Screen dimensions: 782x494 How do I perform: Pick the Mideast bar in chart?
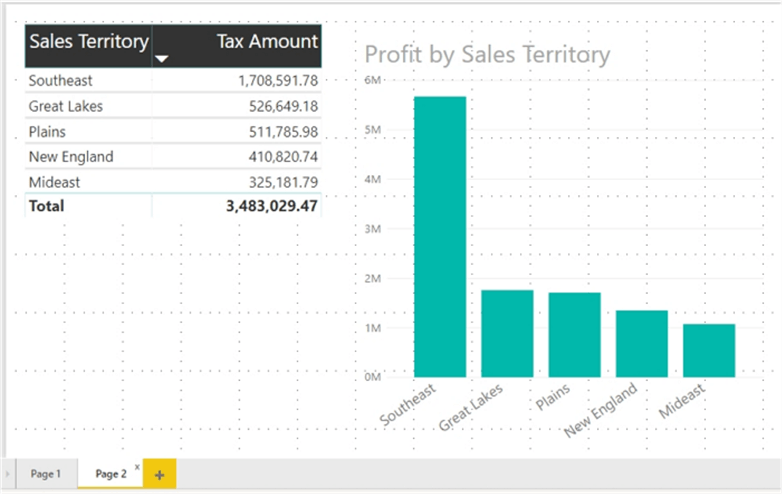pyautogui.click(x=709, y=350)
